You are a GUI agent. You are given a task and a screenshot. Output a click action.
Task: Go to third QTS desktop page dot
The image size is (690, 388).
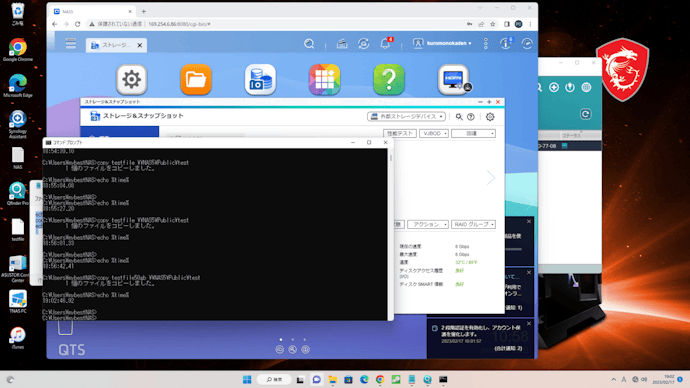304,339
